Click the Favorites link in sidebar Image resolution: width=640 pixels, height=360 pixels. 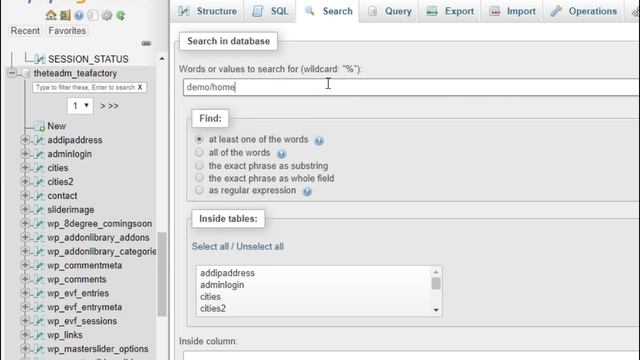click(x=67, y=31)
